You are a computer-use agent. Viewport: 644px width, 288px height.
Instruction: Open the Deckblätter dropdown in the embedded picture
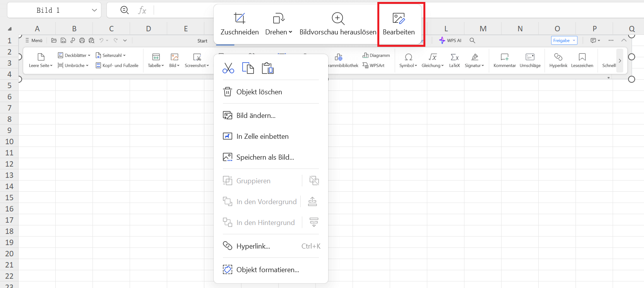(x=74, y=55)
